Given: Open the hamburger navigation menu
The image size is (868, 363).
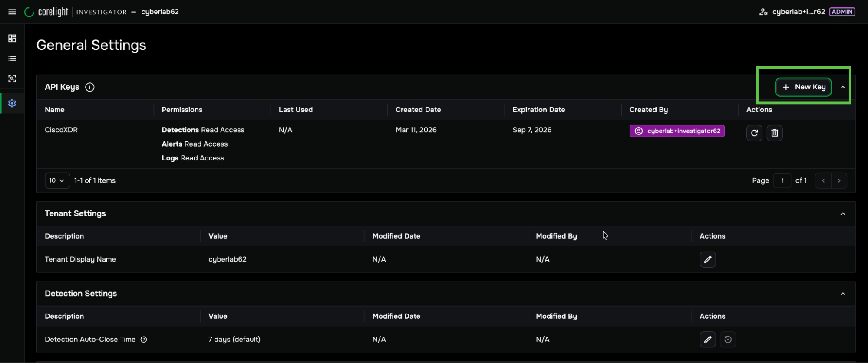Looking at the screenshot, I should (x=12, y=12).
